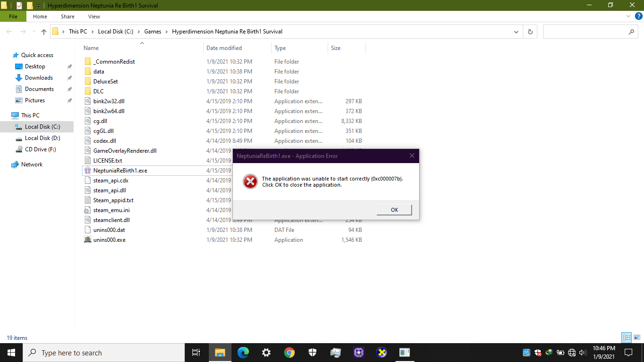
Task: Open the Windows Start menu
Action: pos(11,353)
